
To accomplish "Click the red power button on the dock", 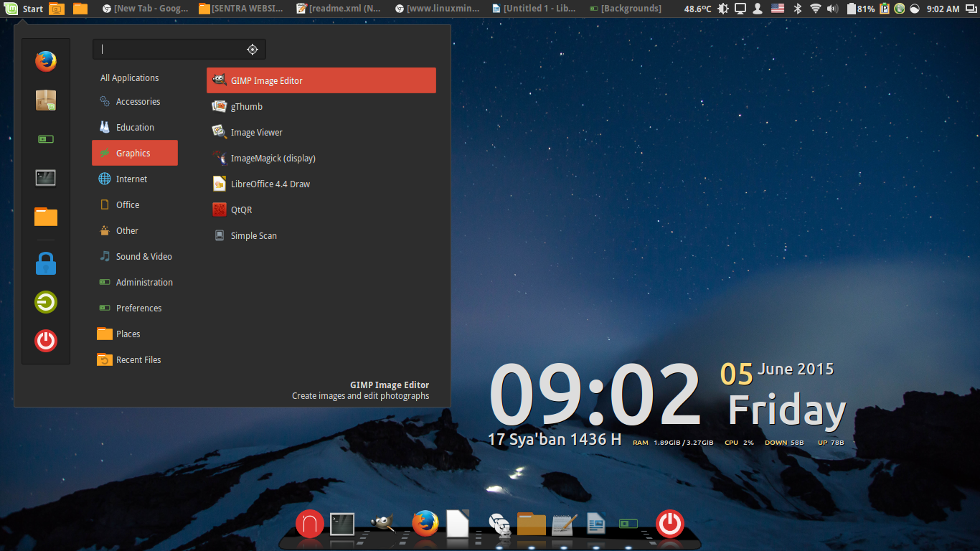I will coord(669,524).
